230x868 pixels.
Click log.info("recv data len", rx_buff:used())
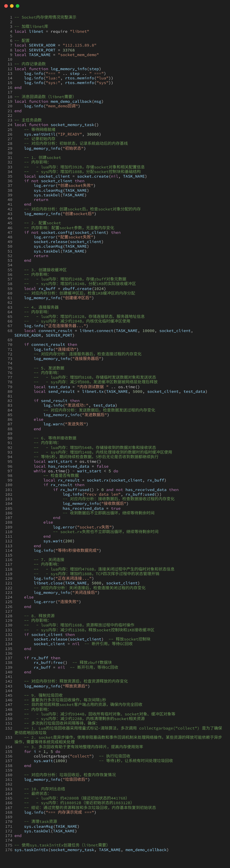112,494
